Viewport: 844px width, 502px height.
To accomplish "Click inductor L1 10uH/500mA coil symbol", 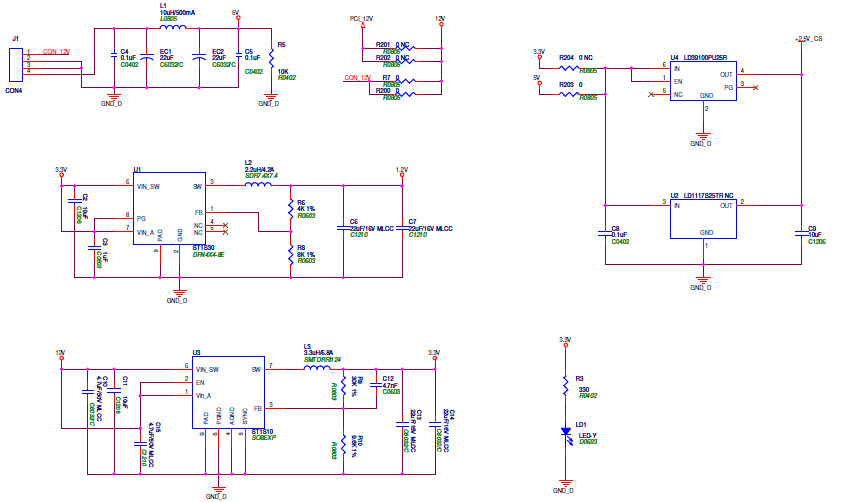I will (x=172, y=27).
